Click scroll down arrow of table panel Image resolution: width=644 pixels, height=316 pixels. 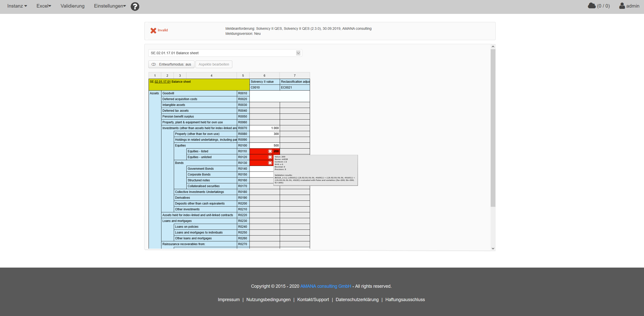point(493,248)
